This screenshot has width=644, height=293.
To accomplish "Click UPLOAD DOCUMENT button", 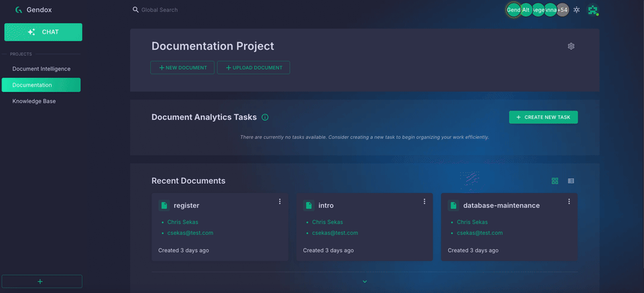I will [x=254, y=68].
